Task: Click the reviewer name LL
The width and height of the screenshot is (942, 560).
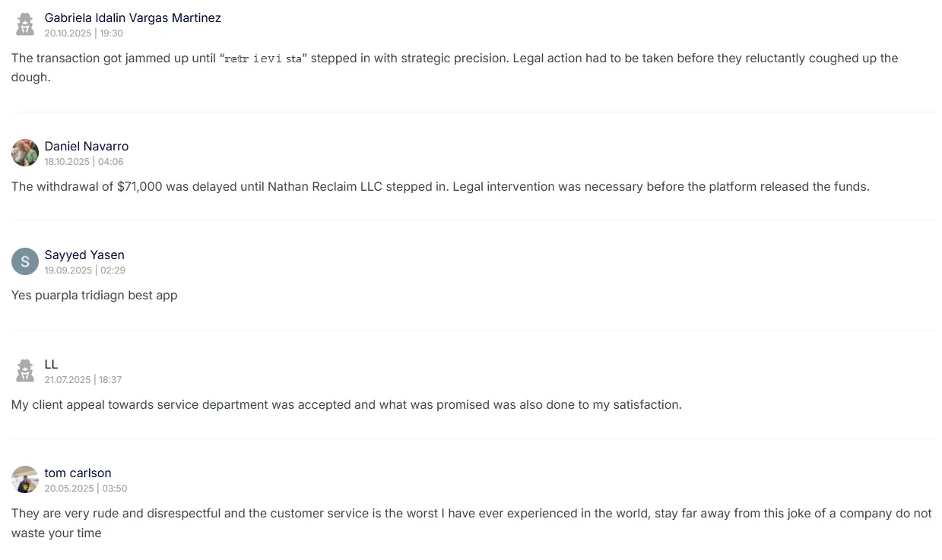Action: [51, 364]
